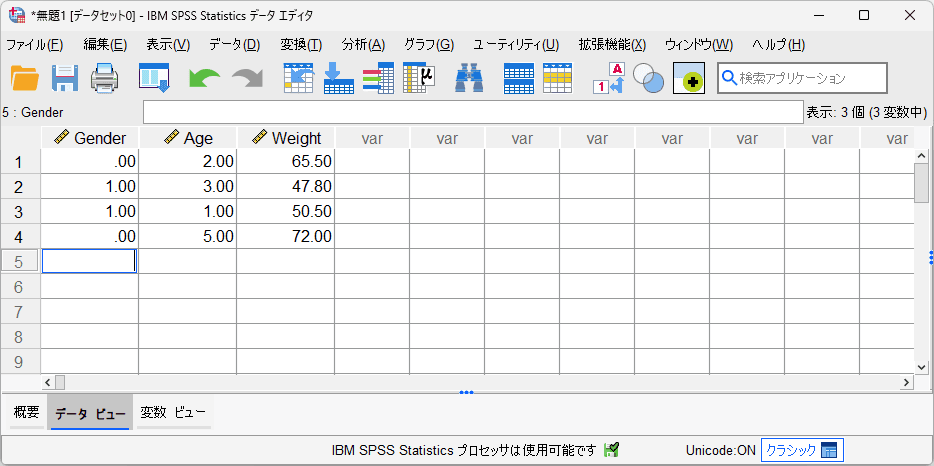The width and height of the screenshot is (934, 466).
Task: Click the icon beside クラシック in the status bar
Action: click(x=829, y=450)
